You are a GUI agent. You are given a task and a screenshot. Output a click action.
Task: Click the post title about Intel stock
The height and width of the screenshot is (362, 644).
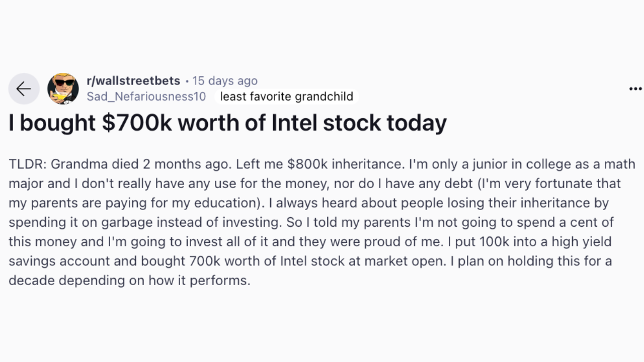(x=227, y=122)
